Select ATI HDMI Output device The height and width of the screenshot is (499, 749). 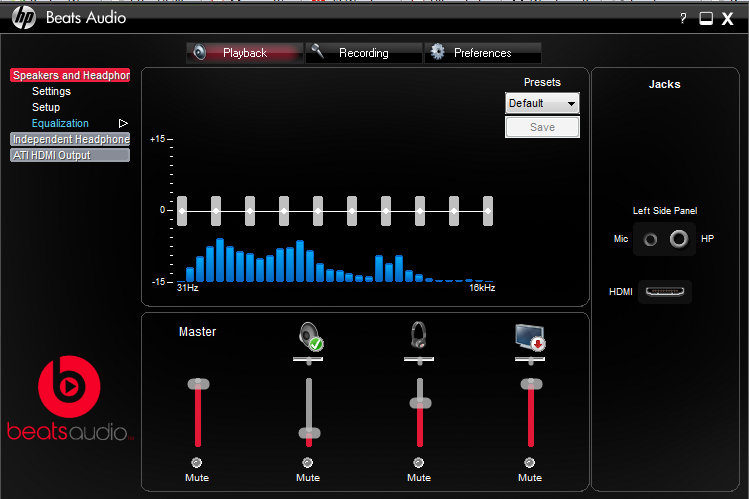pos(70,155)
